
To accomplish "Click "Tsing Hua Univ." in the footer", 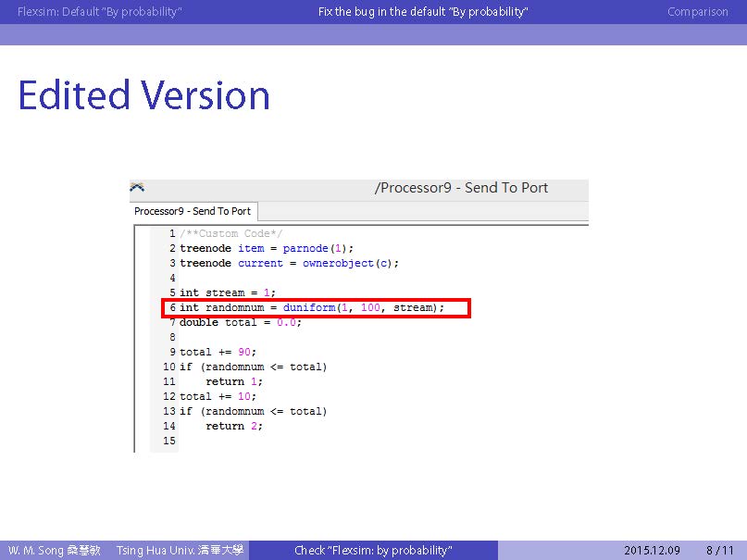I will click(x=180, y=551).
